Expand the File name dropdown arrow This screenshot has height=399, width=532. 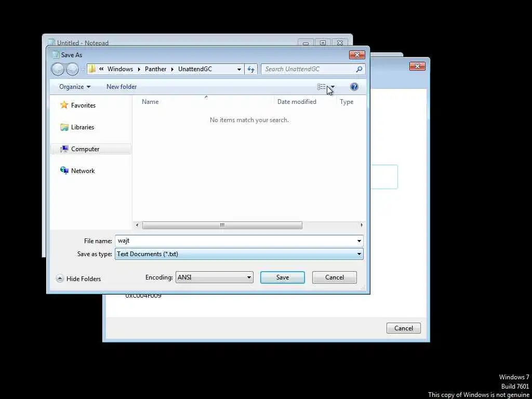pos(359,241)
